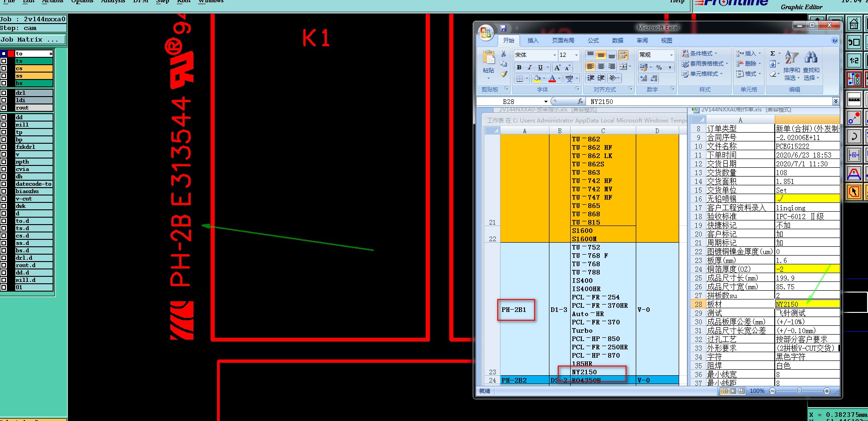The width and height of the screenshot is (868, 421).
Task: Click the Increase Decimal icon
Action: point(644,79)
